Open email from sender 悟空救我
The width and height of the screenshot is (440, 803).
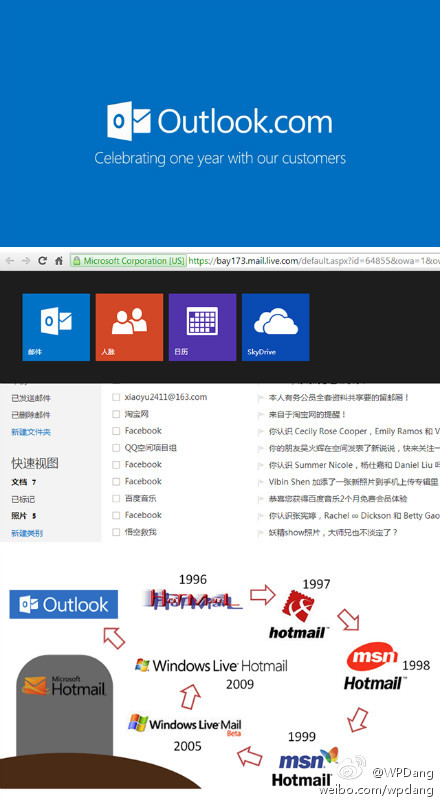140,532
